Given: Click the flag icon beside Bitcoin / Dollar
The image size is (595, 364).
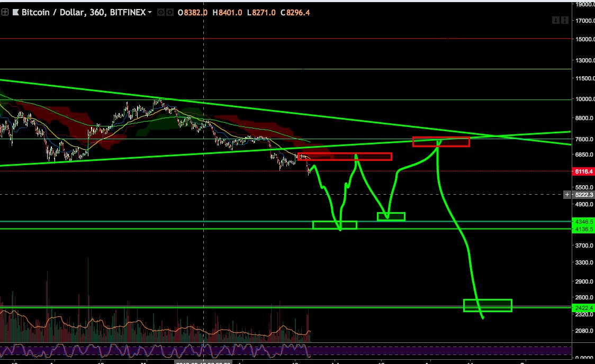Looking at the screenshot, I should 16,12.
